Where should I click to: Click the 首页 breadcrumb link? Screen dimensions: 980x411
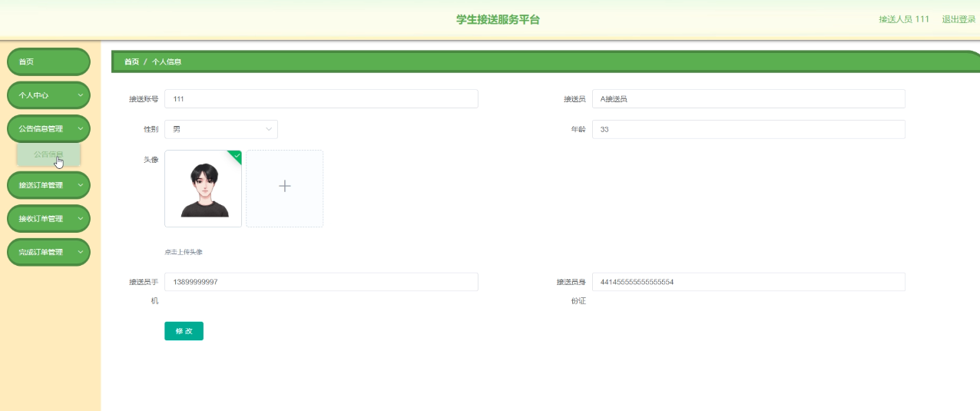(x=131, y=61)
